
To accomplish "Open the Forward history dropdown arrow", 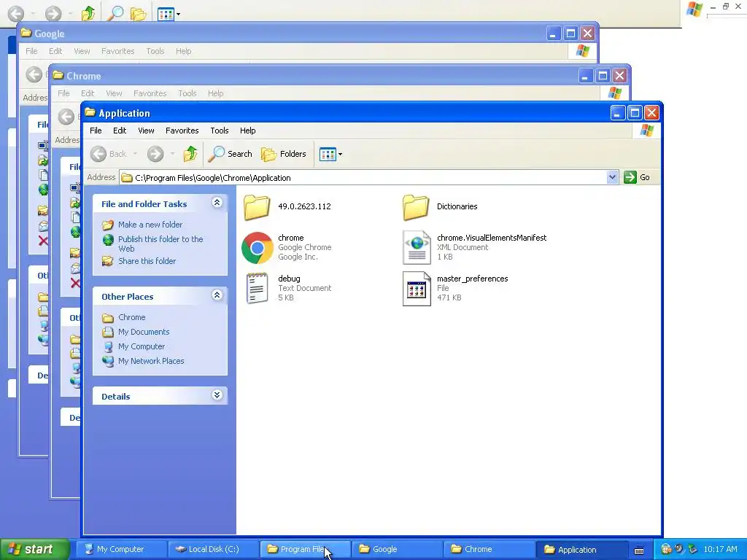I will (172, 154).
